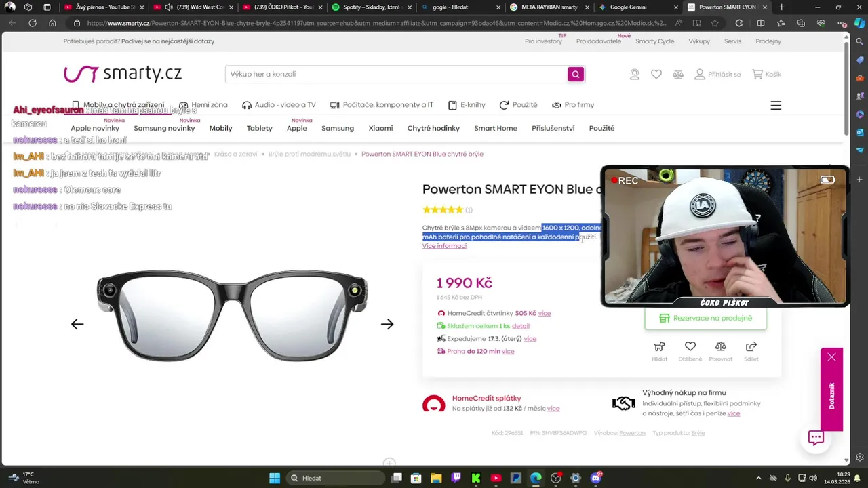The width and height of the screenshot is (868, 488).
Task: Open Samsung novinky link
Action: point(164,128)
